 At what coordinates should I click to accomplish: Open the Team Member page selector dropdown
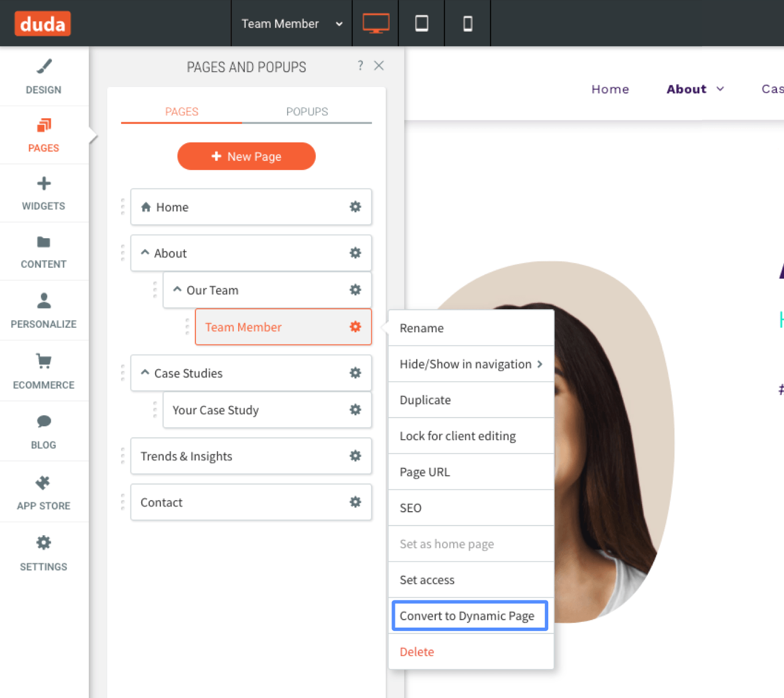click(292, 24)
